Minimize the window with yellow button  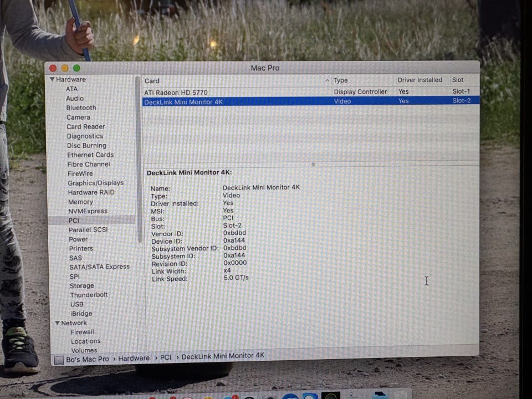(65, 68)
